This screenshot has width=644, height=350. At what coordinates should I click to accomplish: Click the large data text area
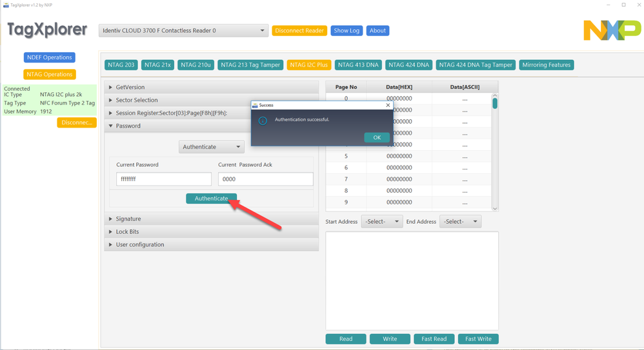point(412,280)
